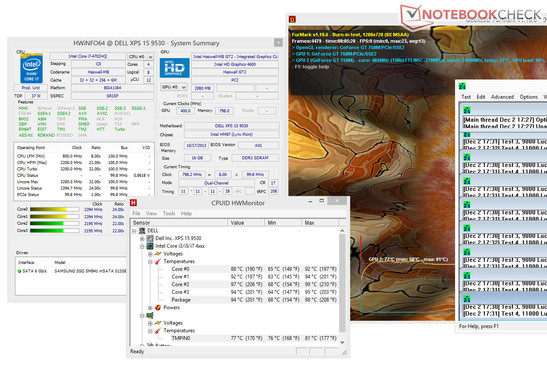
Task: Click the HWMonitor red H app icon
Action: pos(133,203)
